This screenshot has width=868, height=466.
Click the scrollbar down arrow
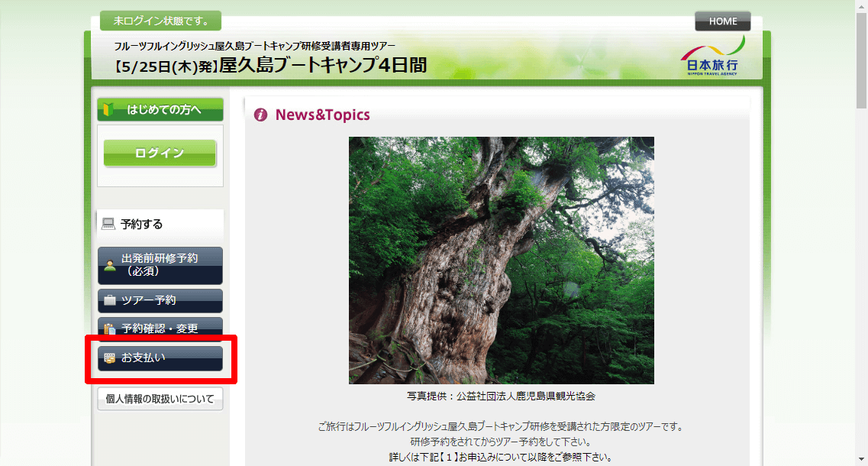pyautogui.click(x=861, y=459)
